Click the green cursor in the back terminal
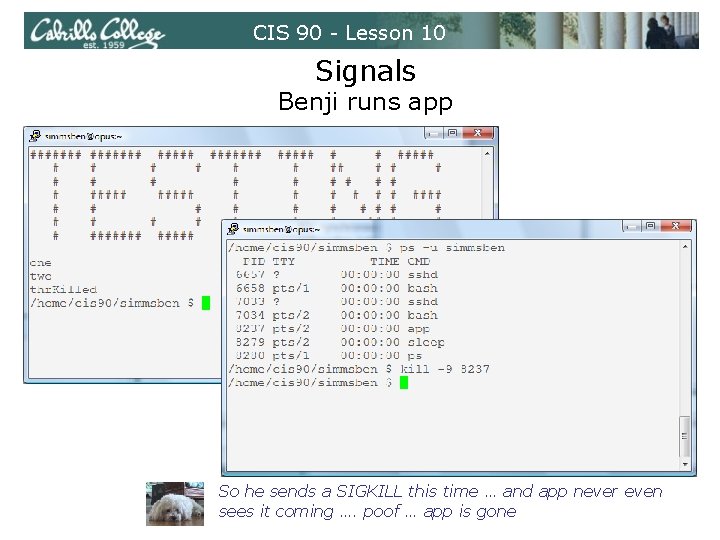The width and height of the screenshot is (720, 540). coord(206,303)
